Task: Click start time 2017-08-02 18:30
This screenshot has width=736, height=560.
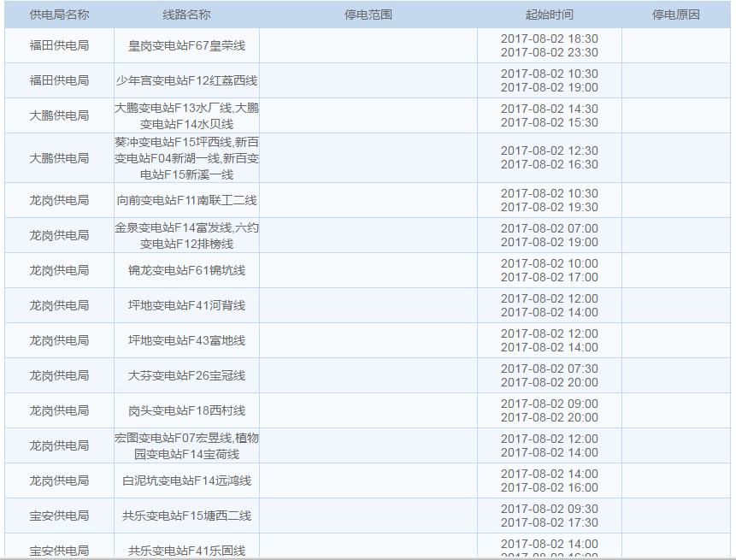Action: pos(550,38)
